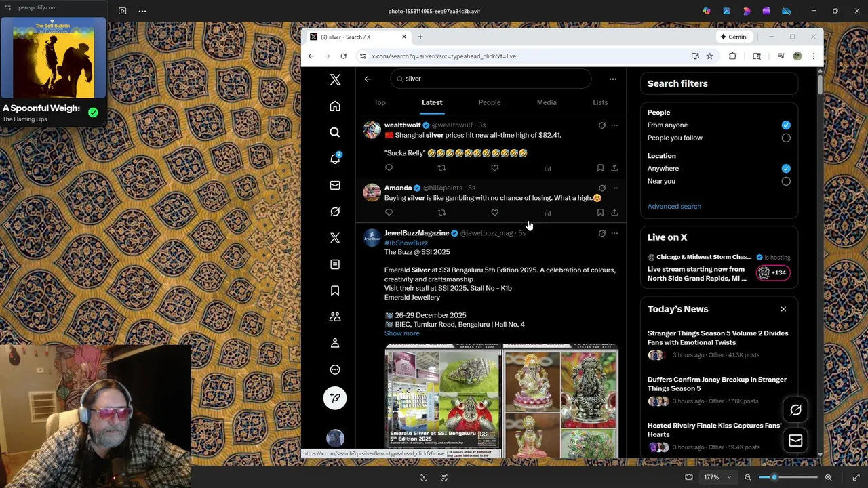868x488 pixels.
Task: Select the "From anyone" radio option
Action: pos(786,125)
